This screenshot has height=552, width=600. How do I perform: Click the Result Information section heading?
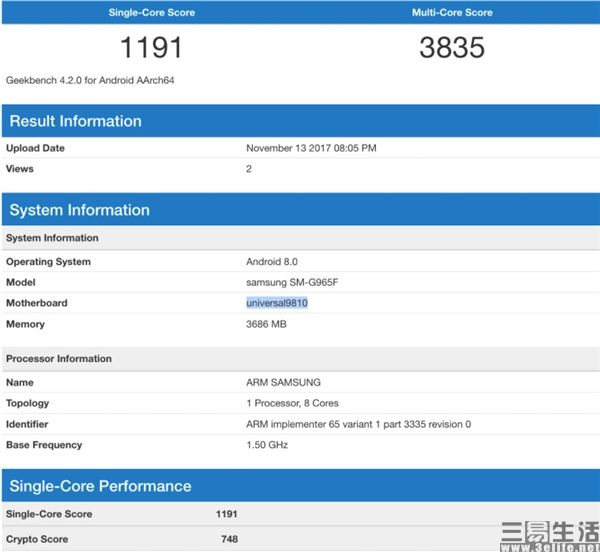pos(75,121)
